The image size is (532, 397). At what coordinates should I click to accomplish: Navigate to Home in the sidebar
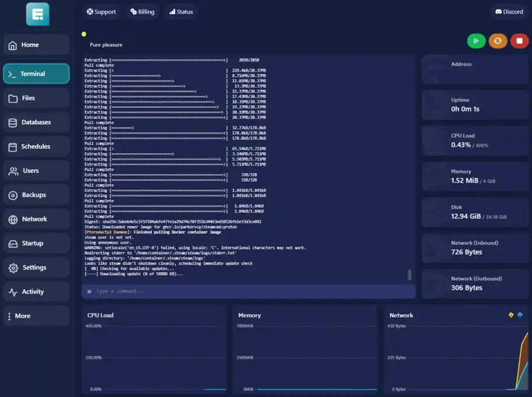(36, 45)
